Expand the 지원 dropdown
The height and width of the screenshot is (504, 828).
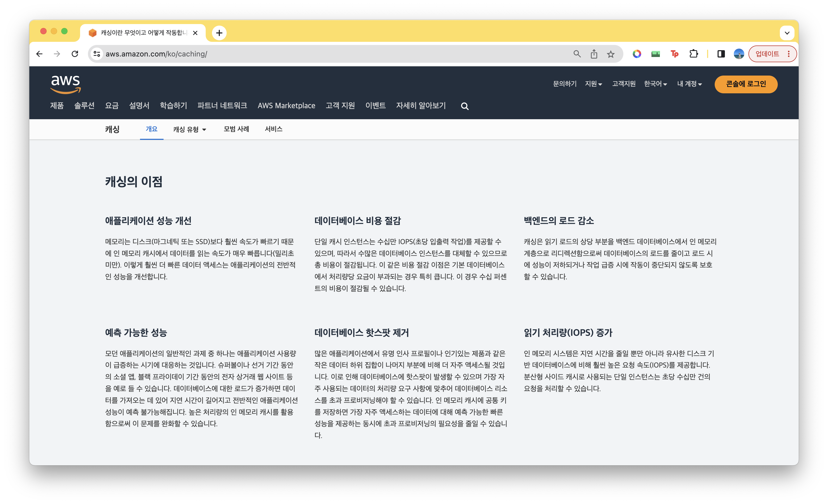pyautogui.click(x=593, y=84)
